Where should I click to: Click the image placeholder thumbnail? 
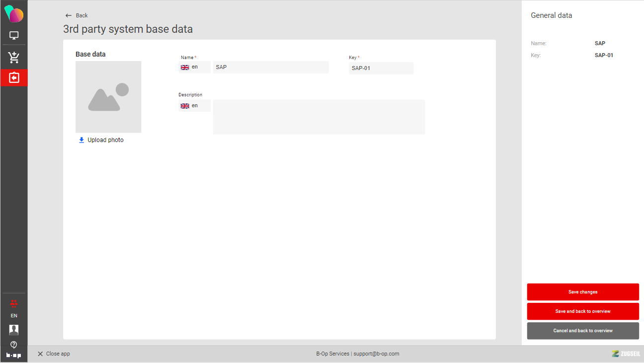[108, 97]
